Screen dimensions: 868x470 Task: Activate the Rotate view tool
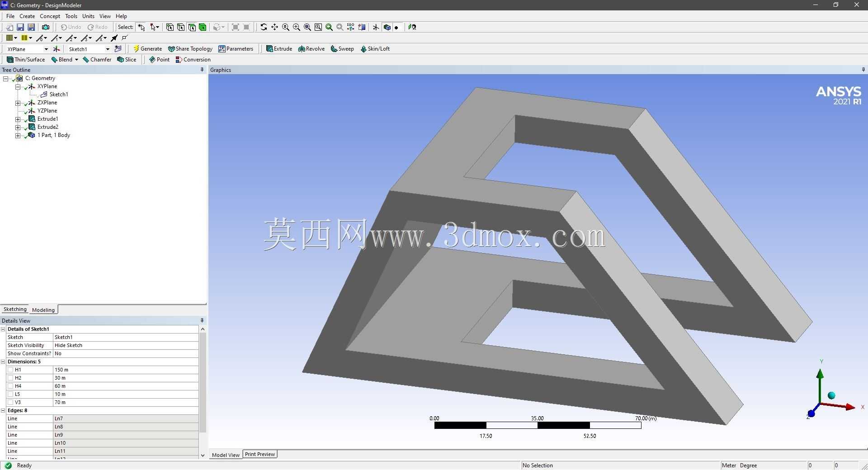click(x=264, y=27)
